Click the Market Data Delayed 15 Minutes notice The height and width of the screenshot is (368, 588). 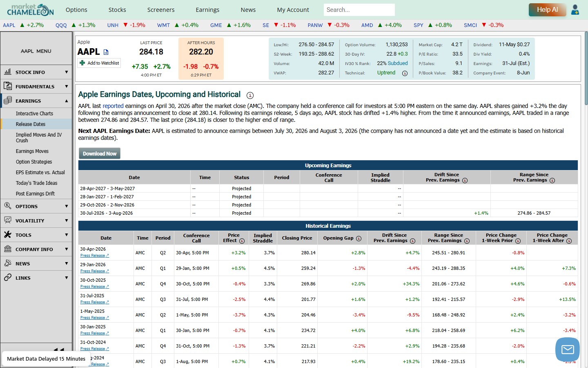click(46, 359)
